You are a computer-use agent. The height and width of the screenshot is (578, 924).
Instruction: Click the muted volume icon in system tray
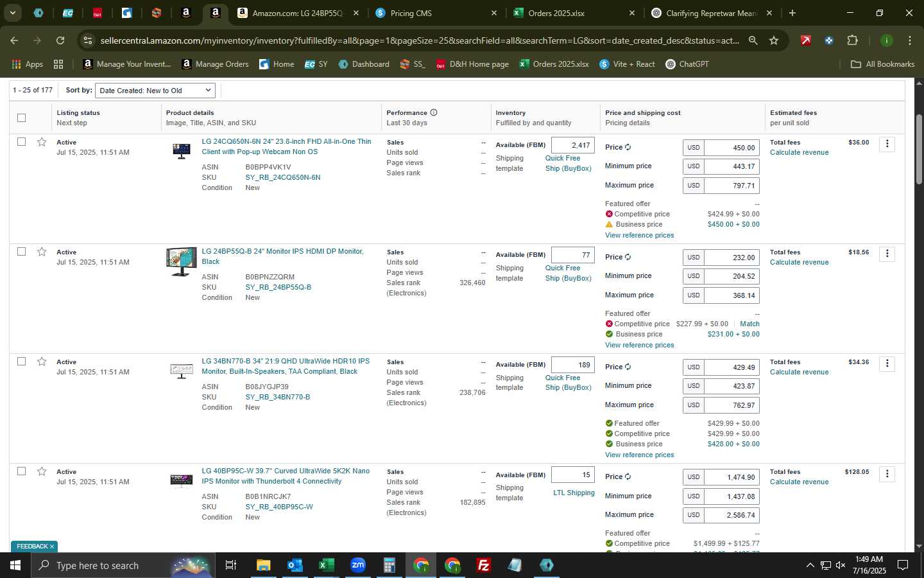841,565
